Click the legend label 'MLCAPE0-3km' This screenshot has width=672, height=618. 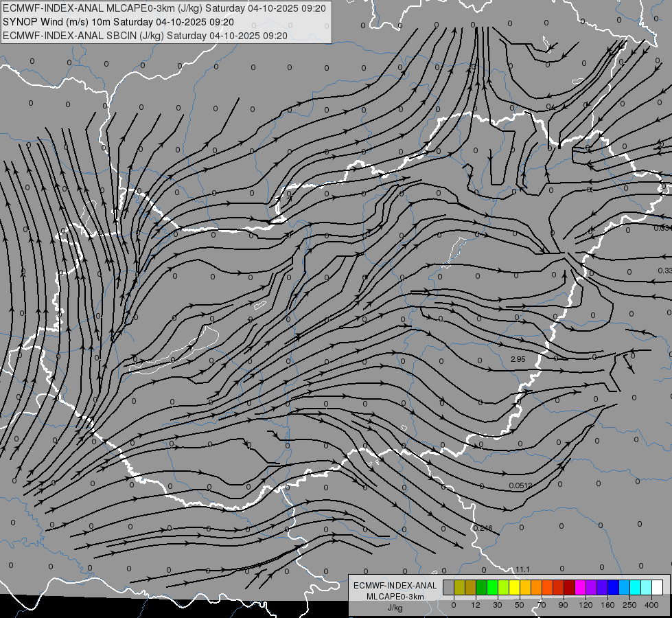click(395, 597)
